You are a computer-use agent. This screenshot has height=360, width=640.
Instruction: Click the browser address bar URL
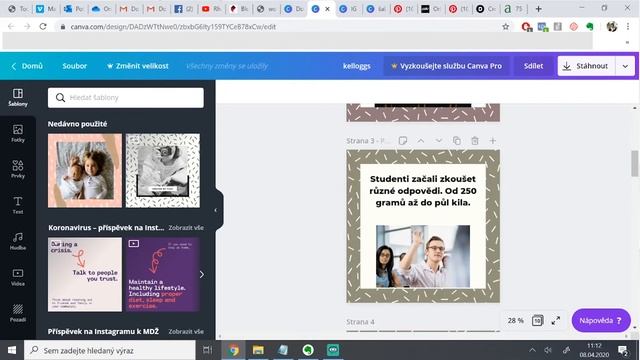click(x=173, y=27)
